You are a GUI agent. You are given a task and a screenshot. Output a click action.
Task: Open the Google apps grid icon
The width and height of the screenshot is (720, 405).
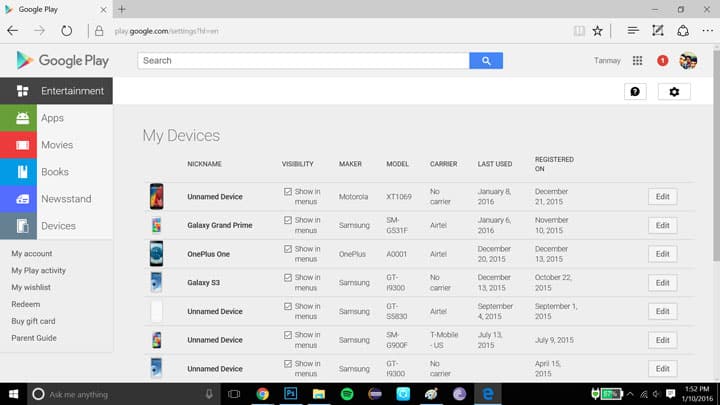(637, 61)
